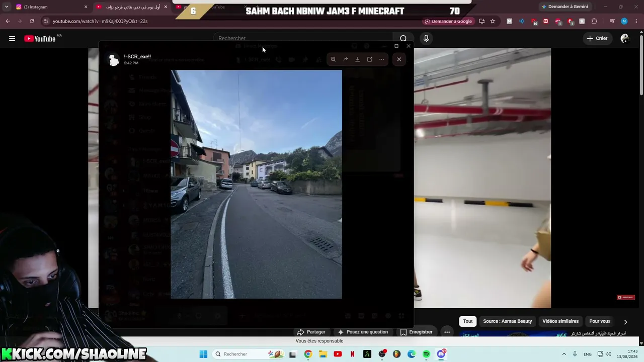
Task: Click the YouTube video player on the right
Action: [x=482, y=178]
